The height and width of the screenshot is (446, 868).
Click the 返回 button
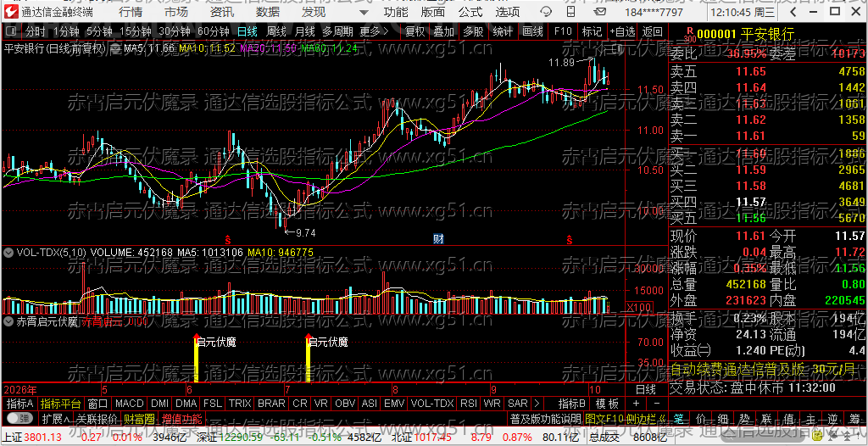pyautogui.click(x=653, y=31)
